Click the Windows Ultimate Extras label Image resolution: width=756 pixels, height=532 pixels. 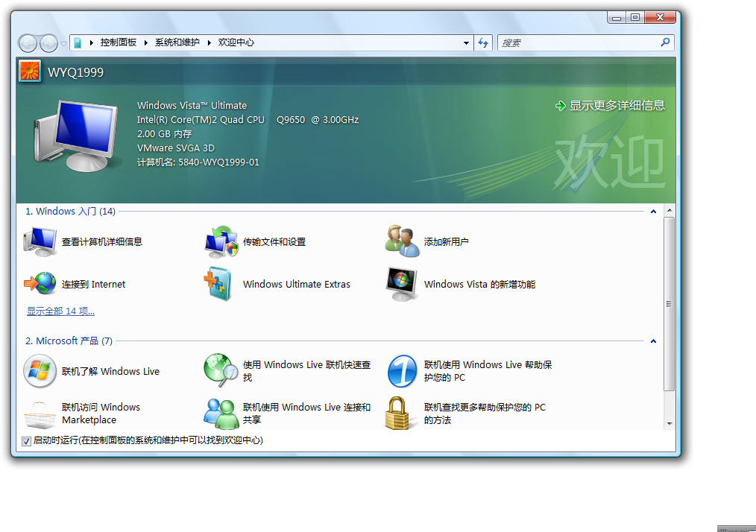(297, 285)
